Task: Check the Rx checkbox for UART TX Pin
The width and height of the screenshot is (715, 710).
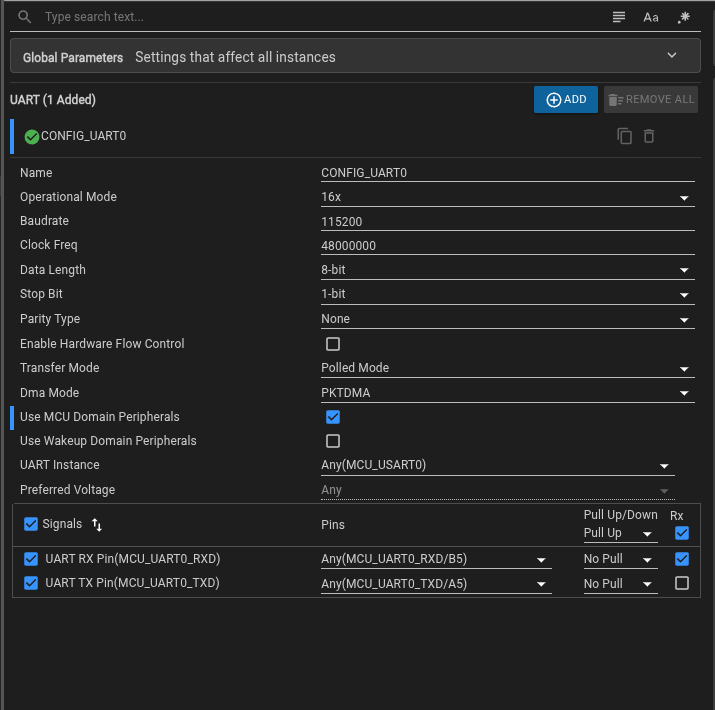Action: point(682,583)
